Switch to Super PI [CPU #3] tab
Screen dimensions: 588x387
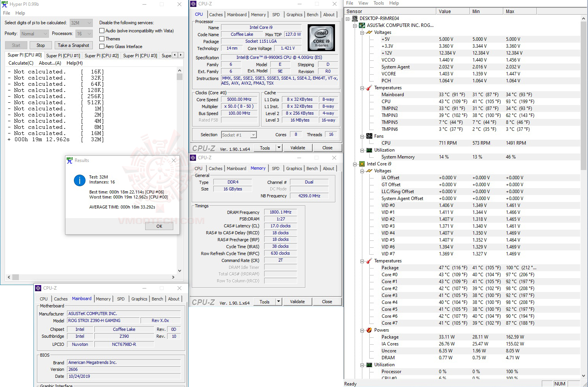point(140,56)
